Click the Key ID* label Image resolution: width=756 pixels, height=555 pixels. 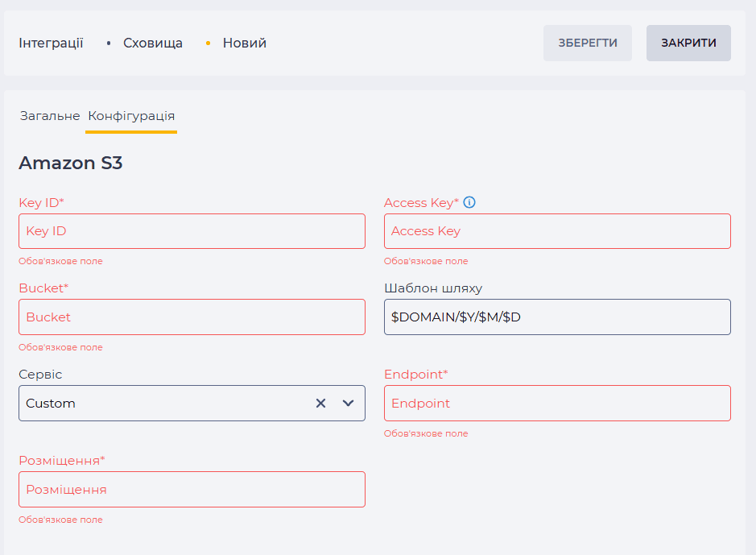[42, 203]
